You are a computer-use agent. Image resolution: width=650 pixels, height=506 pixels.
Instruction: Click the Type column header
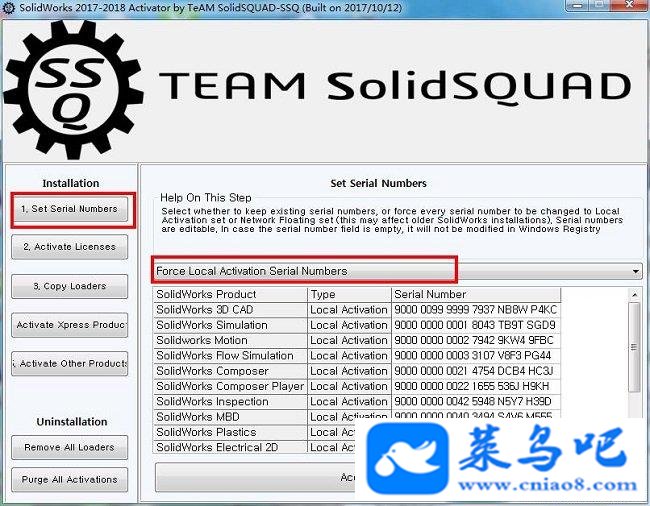pos(349,295)
